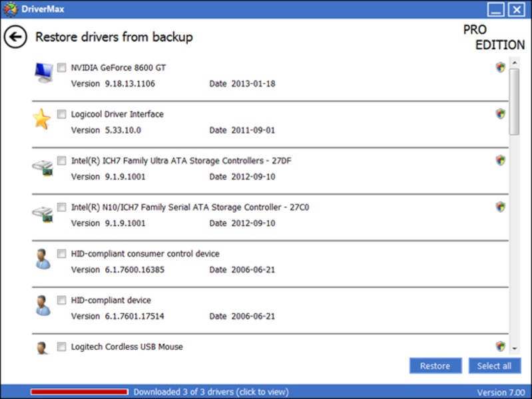The width and height of the screenshot is (532, 399).
Task: Click the shield icon for Logicool Driver Interface
Action: (501, 114)
